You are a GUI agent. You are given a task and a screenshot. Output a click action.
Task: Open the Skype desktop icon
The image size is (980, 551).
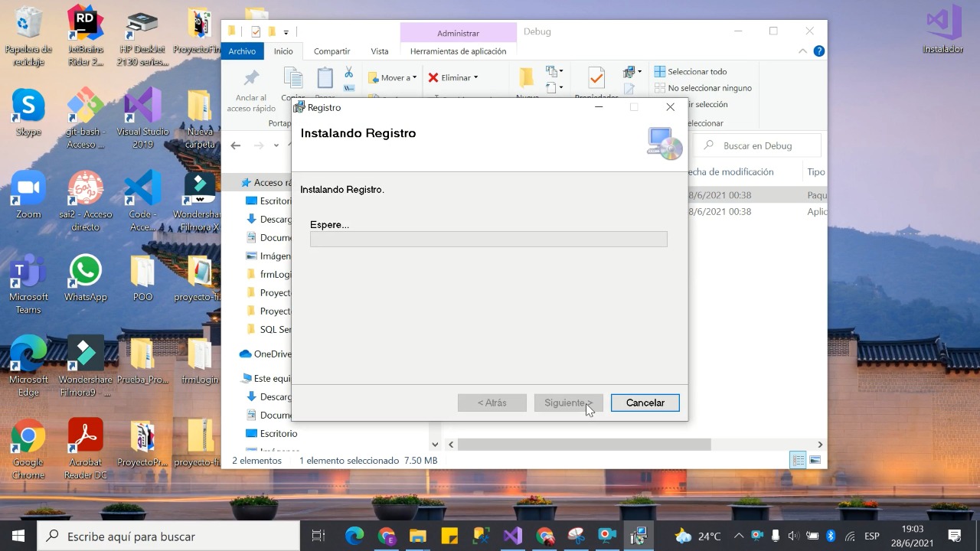point(28,113)
